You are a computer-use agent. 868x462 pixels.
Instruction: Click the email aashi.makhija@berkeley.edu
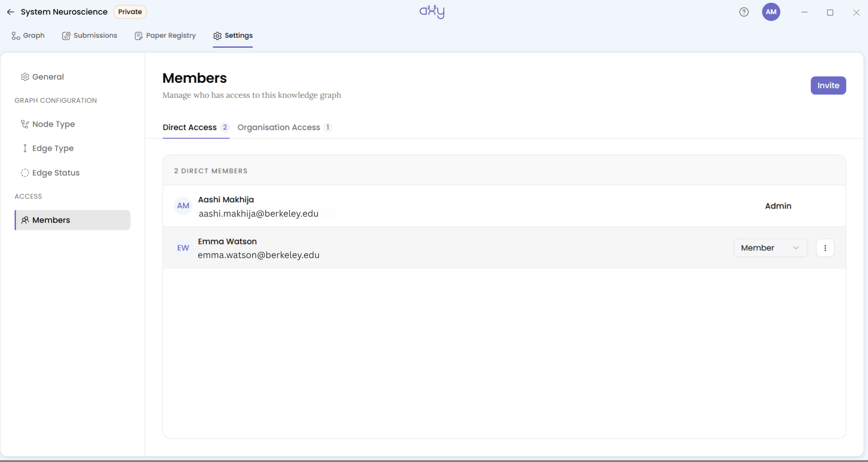(x=259, y=213)
